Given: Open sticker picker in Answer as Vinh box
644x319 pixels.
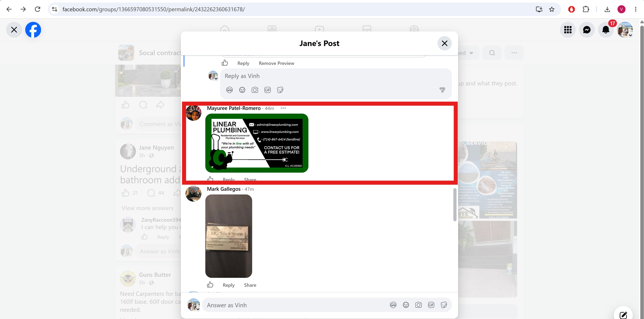Looking at the screenshot, I should pos(444,305).
